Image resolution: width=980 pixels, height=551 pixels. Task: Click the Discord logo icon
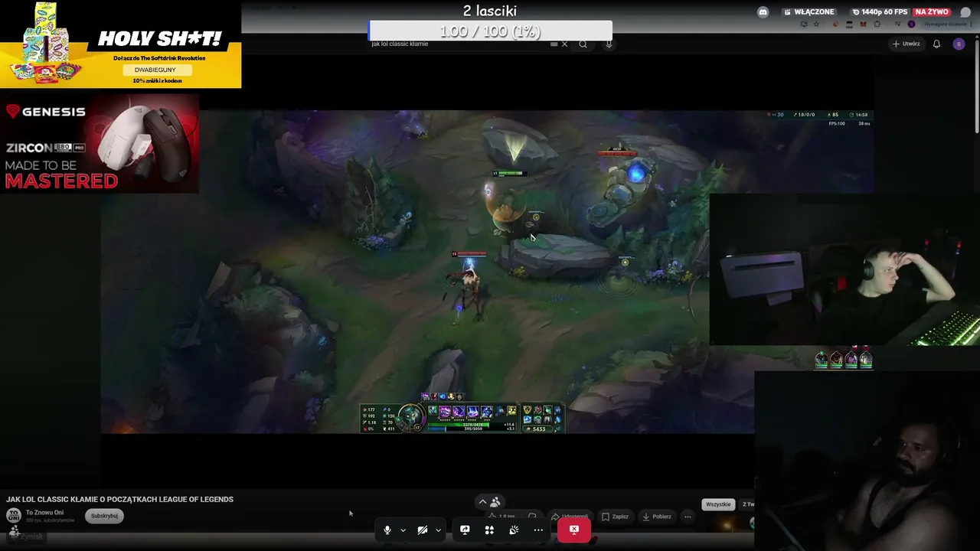(x=763, y=12)
